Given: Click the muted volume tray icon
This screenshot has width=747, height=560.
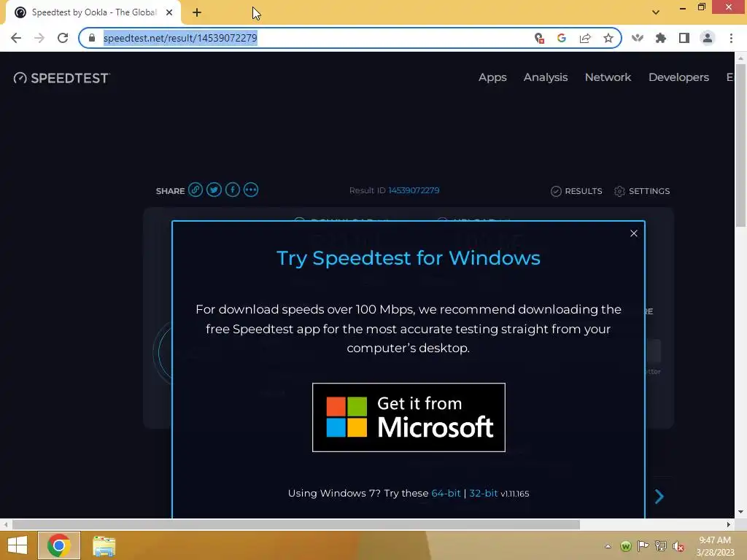Looking at the screenshot, I should point(678,546).
